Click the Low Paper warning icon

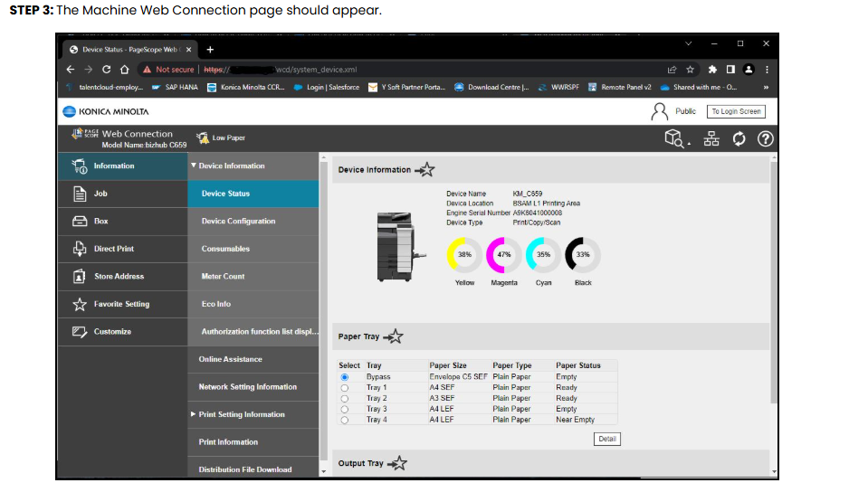(x=203, y=137)
